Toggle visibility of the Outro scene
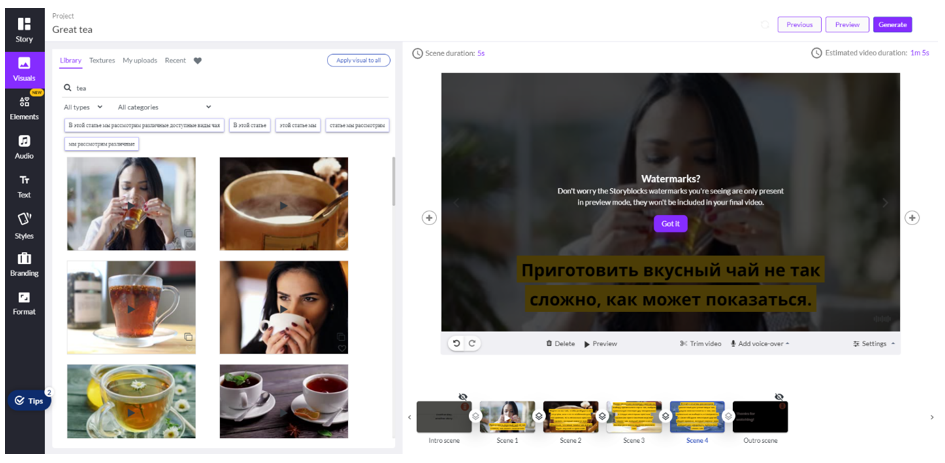This screenshot has height=463, width=945. coord(779,397)
